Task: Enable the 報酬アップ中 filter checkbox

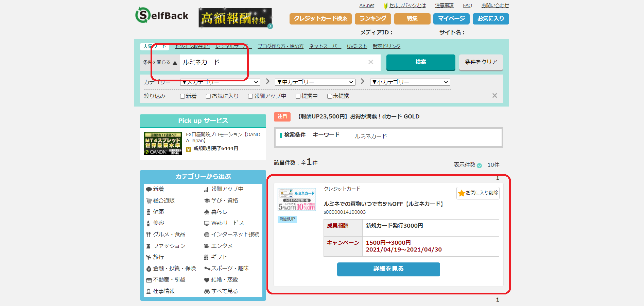Action: coord(250,96)
